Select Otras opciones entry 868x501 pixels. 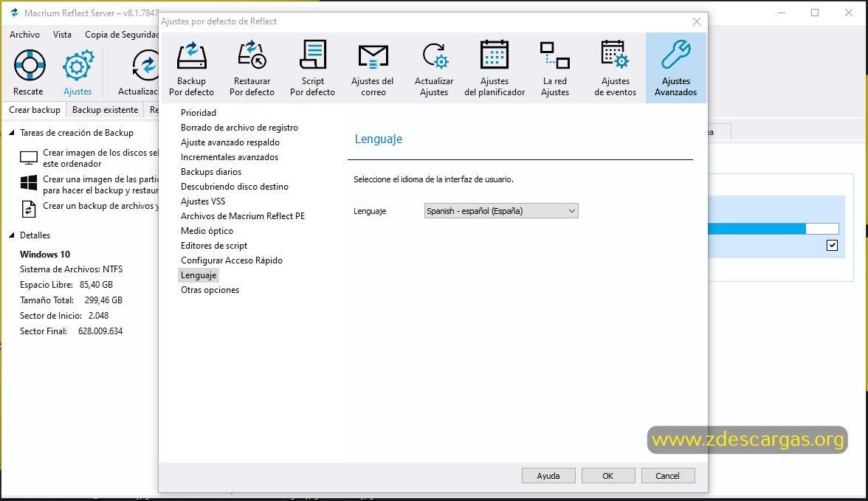[210, 290]
